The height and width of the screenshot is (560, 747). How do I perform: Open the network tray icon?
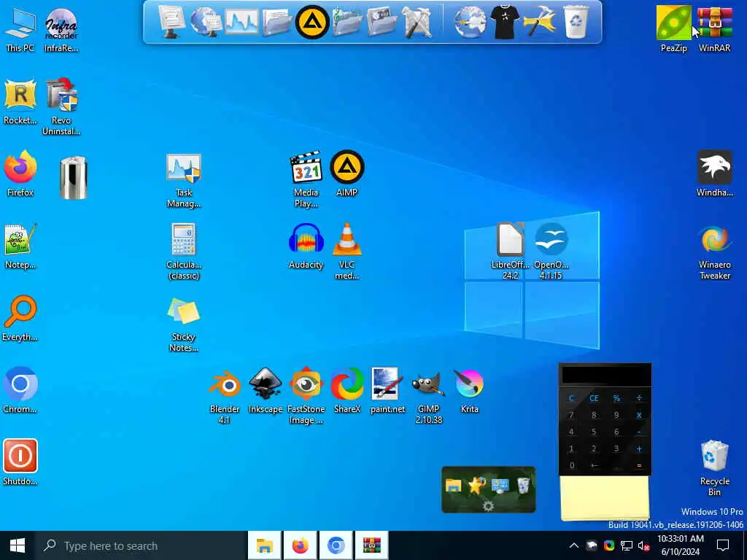627,545
